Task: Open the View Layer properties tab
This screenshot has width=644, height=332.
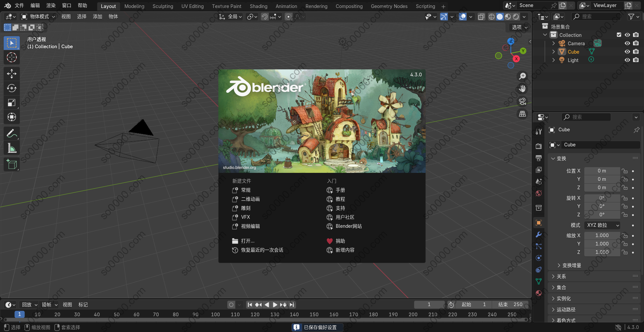Action: (539, 170)
